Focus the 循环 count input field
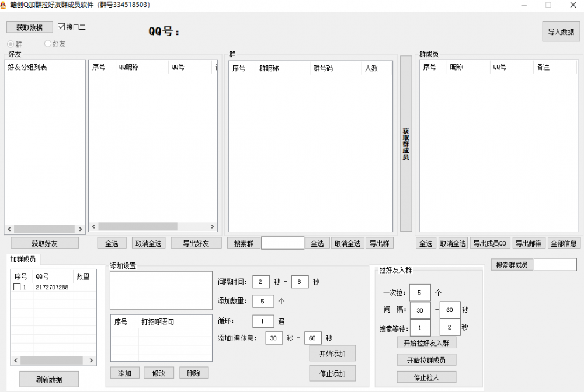Screen dimensions: 584x392 (x=263, y=321)
